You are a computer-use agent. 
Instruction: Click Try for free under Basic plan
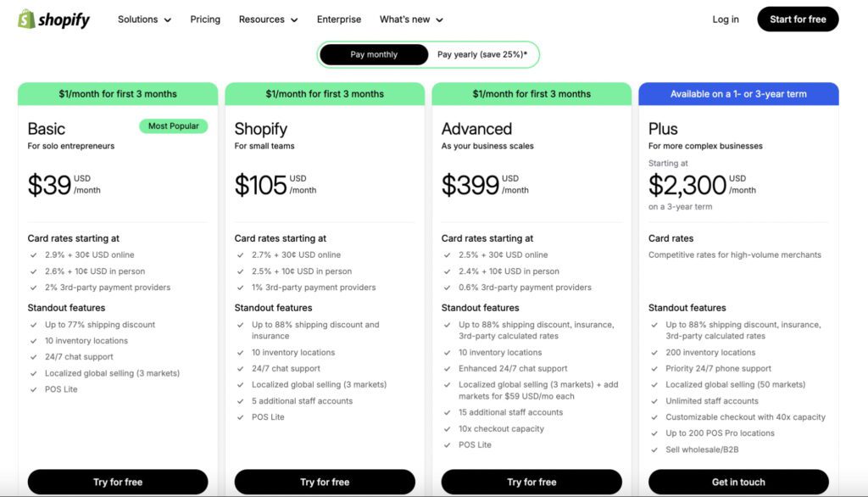(118, 482)
